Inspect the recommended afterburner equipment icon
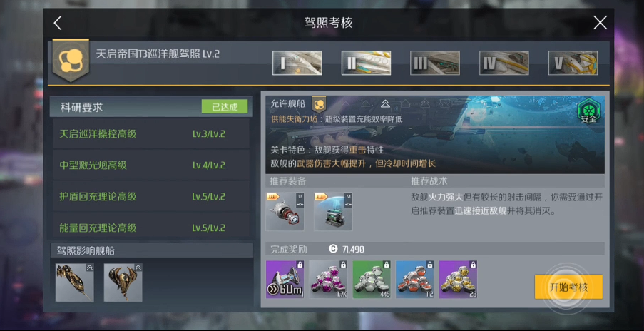Viewport: 644px width, 331px height. click(x=285, y=211)
